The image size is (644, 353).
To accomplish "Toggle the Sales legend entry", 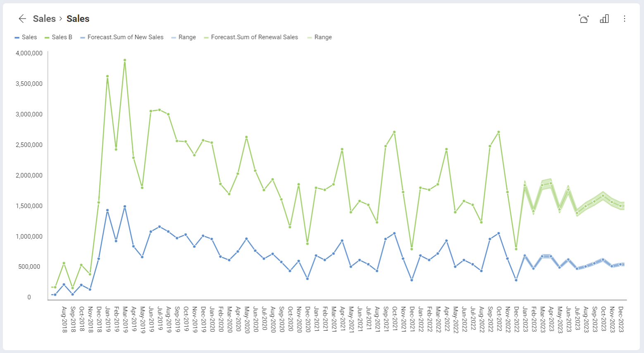I will point(26,37).
